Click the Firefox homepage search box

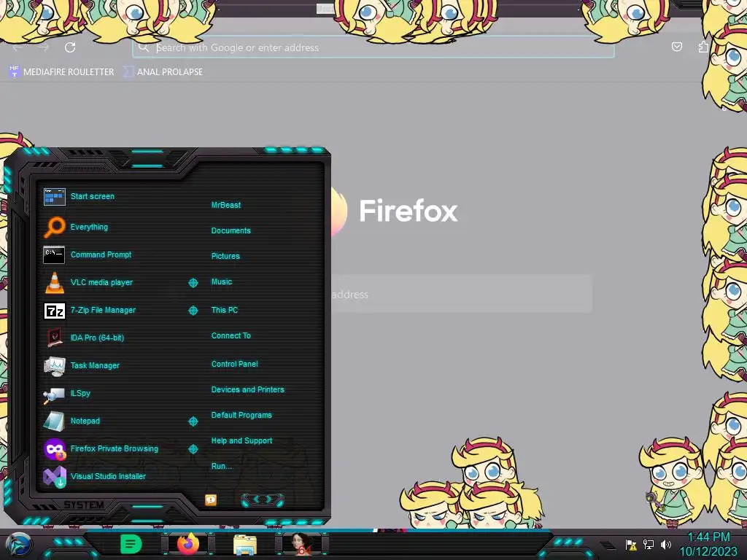461,294
